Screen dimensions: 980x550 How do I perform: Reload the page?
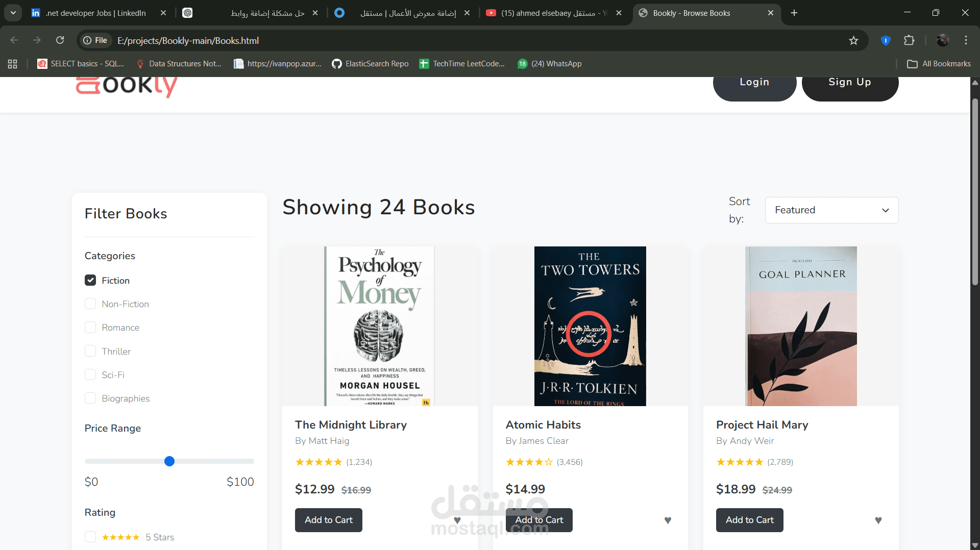pos(60,40)
